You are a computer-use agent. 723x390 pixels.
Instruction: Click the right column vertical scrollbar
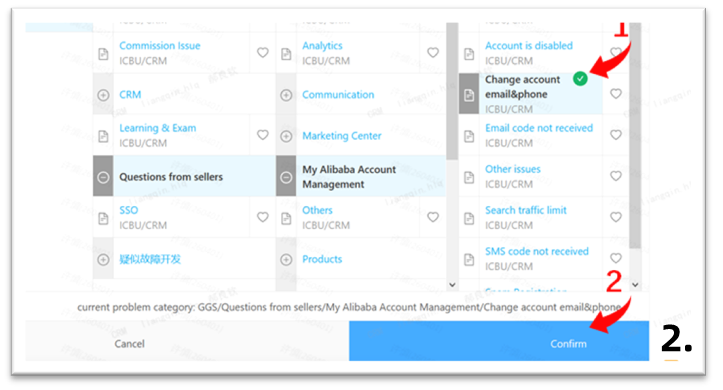pos(635,136)
